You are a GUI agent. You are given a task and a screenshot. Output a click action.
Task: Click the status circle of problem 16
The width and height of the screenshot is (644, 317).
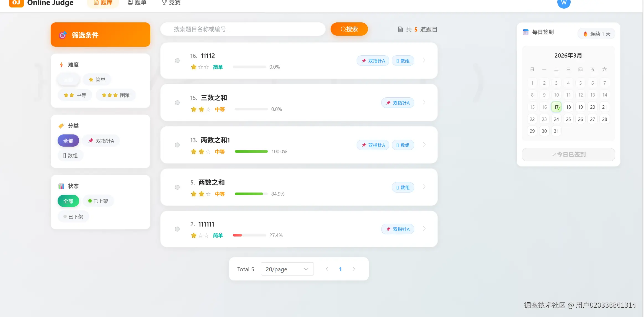[177, 61]
